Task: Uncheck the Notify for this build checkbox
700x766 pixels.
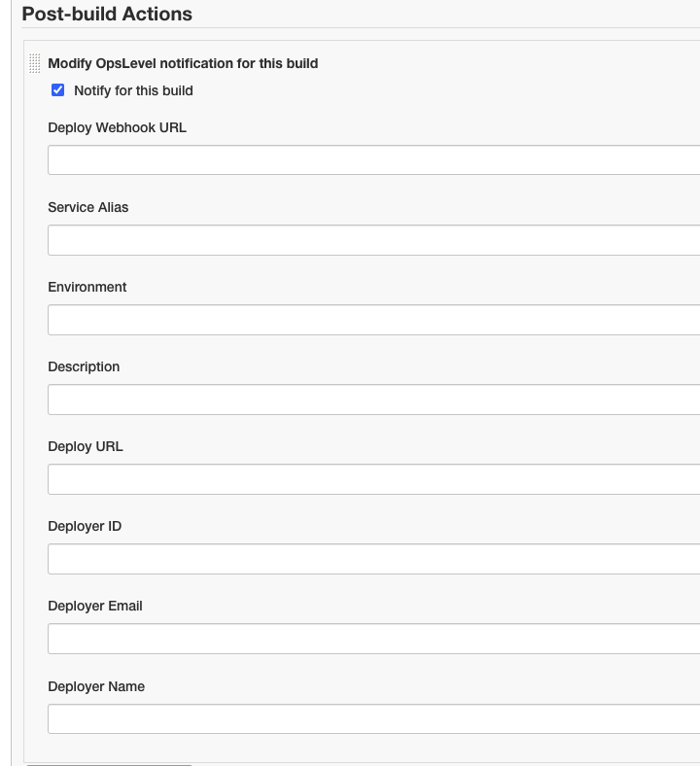Action: (x=57, y=90)
